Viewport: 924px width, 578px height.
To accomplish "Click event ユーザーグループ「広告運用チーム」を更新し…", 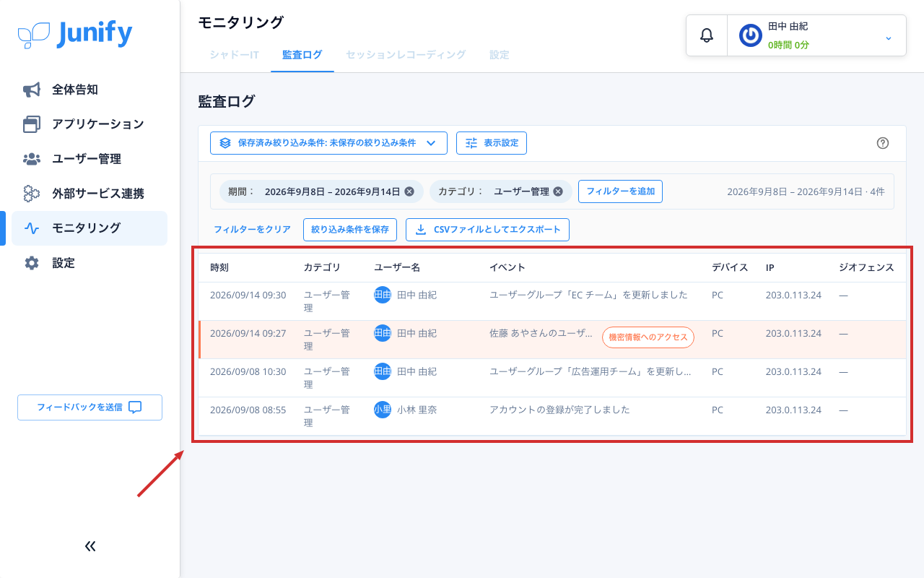I will click(x=590, y=371).
